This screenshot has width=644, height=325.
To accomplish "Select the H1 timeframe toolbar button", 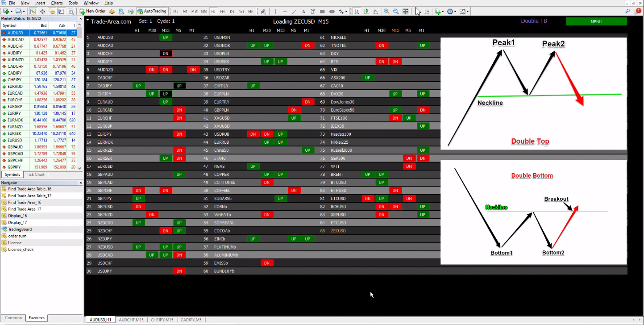I will pos(213,11).
